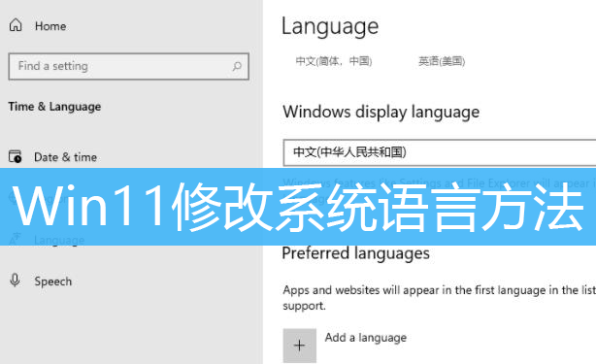Click the Date & time calendar icon
The width and height of the screenshot is (596, 364).
coord(16,156)
